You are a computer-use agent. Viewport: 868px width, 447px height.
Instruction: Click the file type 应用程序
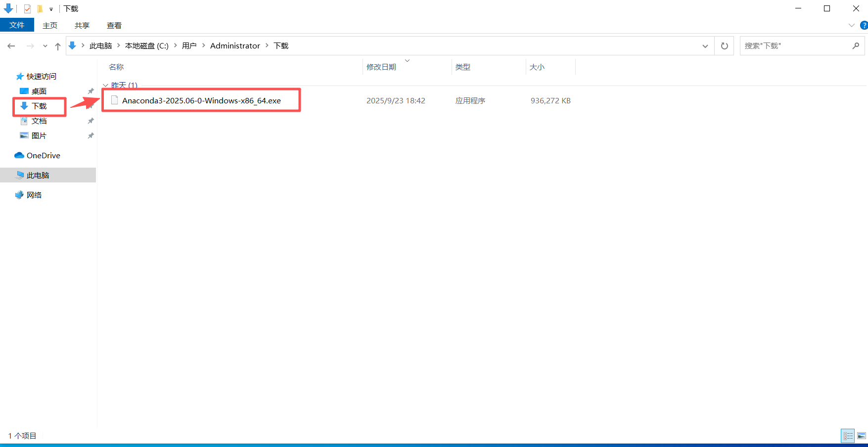click(470, 100)
